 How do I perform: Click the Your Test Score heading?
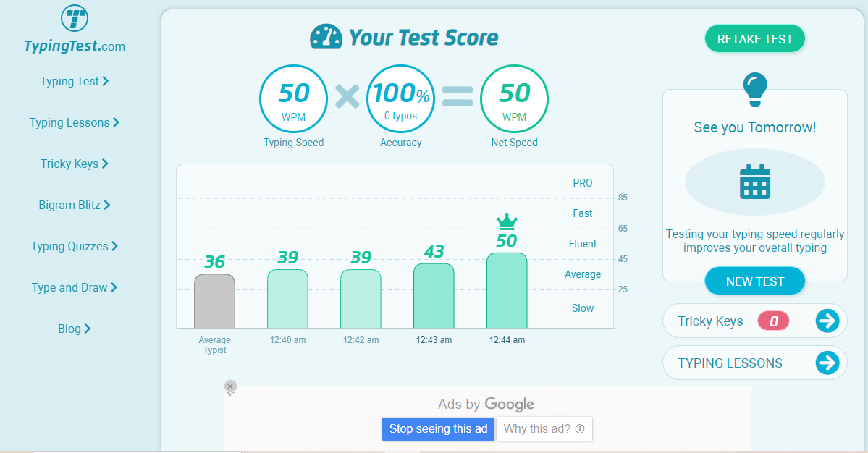[x=424, y=38]
